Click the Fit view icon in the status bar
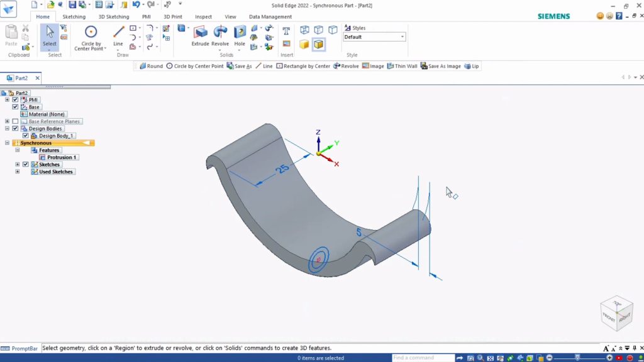Screen dimensions: 644x362 tap(491, 358)
